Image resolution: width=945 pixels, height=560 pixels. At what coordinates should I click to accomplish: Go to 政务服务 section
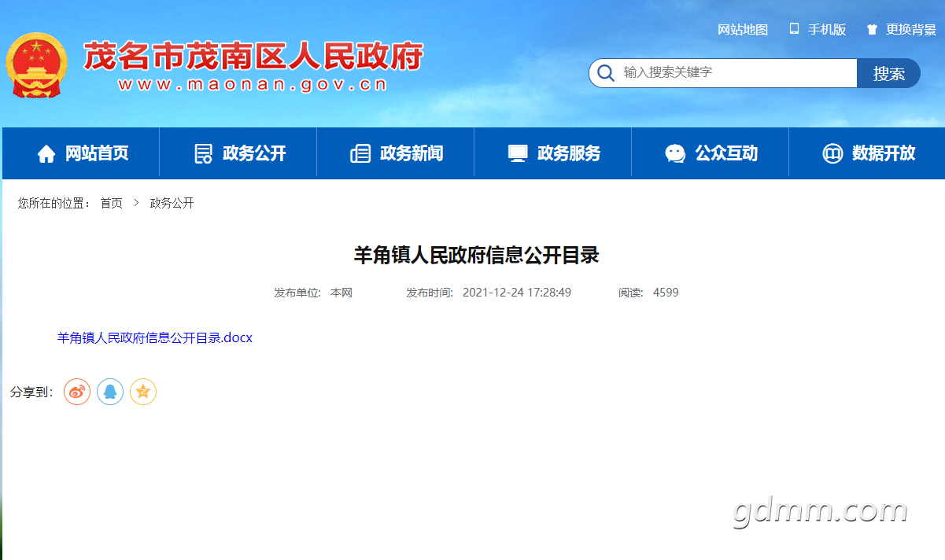pos(553,153)
